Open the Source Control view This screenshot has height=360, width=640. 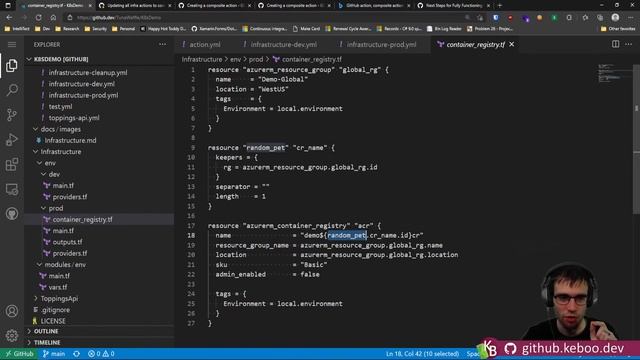click(12, 115)
